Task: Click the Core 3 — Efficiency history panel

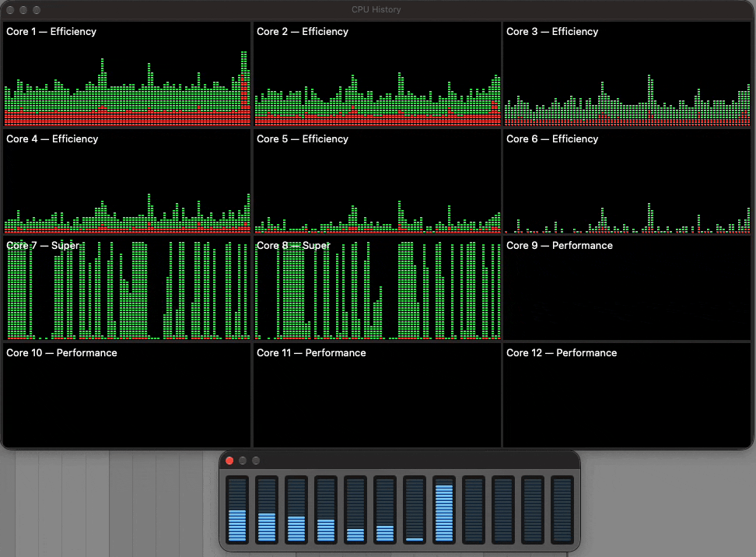Action: click(627, 74)
